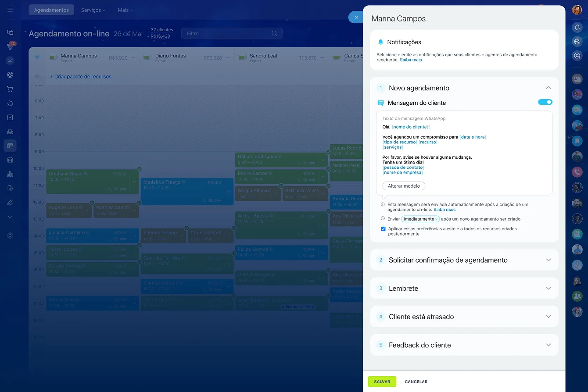Select Nelson Rodrigues appointment block
The width and height of the screenshot is (588, 392).
pos(281,159)
